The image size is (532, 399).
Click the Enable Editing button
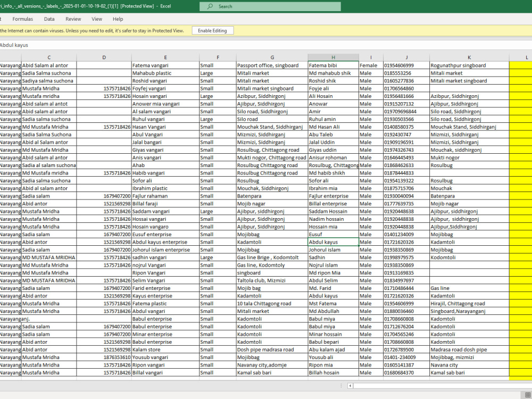pyautogui.click(x=212, y=30)
